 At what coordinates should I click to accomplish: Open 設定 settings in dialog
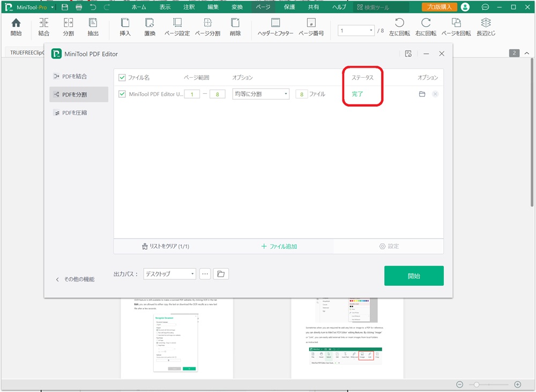coord(389,246)
